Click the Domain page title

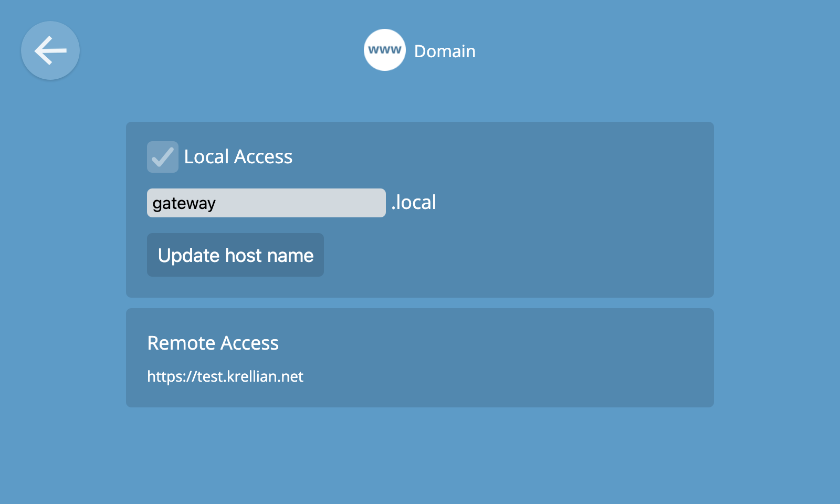[x=445, y=51]
